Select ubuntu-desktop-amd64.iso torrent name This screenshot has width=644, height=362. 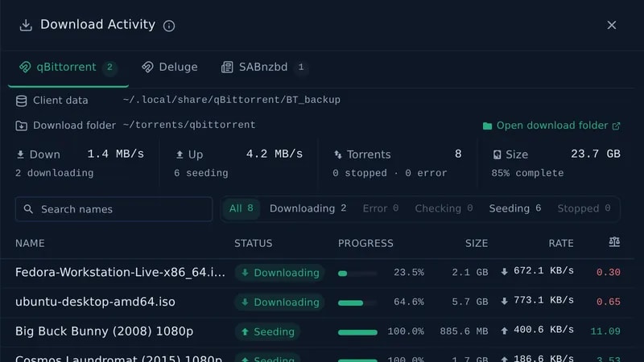tap(95, 302)
